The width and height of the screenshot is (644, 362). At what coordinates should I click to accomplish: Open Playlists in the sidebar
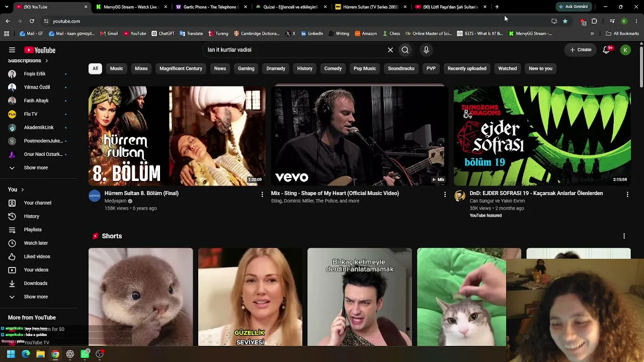point(39,230)
